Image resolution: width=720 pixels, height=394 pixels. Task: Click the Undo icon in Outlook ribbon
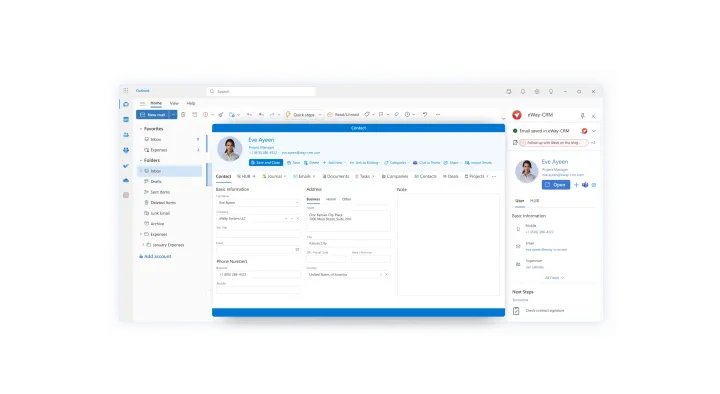pyautogui.click(x=425, y=114)
